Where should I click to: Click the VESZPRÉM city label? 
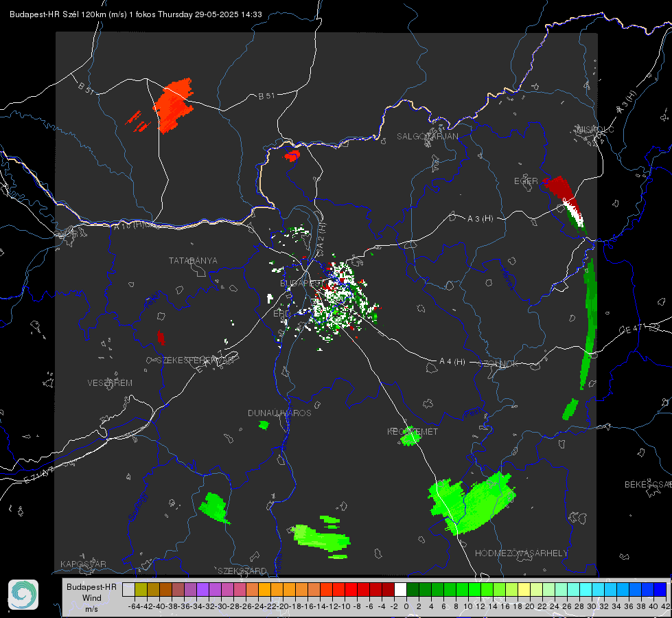(x=110, y=382)
